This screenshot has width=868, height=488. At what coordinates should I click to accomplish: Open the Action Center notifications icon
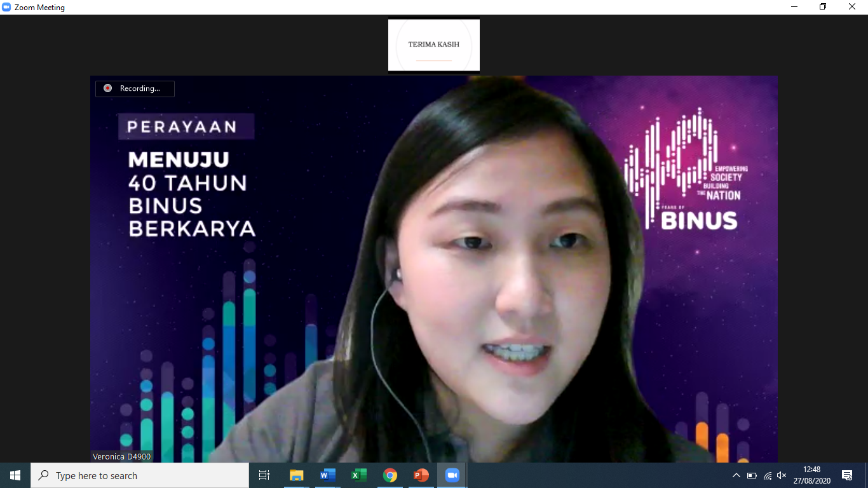click(x=847, y=475)
